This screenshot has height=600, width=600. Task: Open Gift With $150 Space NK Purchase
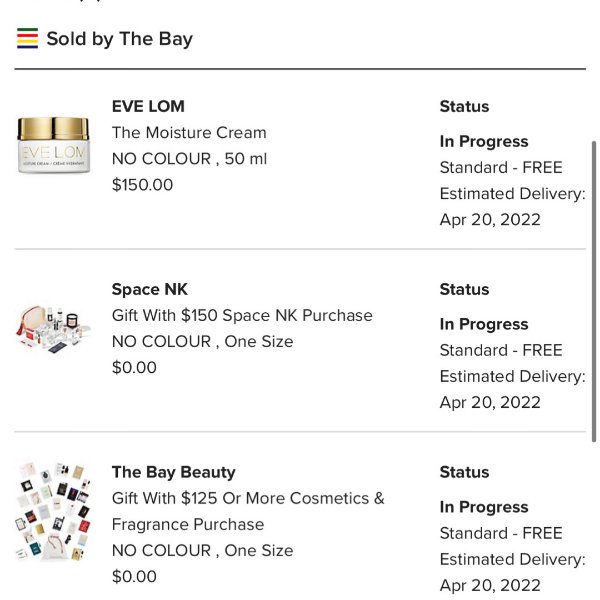pyautogui.click(x=242, y=315)
